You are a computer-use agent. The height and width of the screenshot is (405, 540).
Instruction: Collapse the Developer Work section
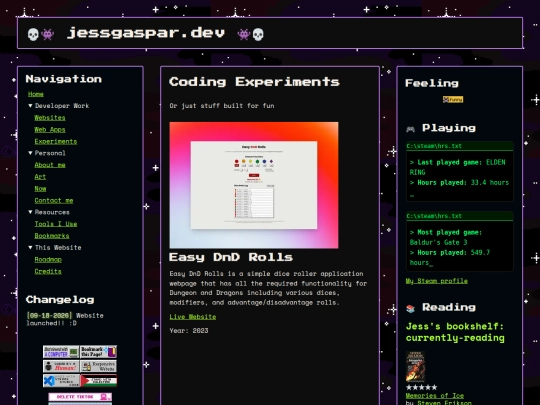click(58, 106)
